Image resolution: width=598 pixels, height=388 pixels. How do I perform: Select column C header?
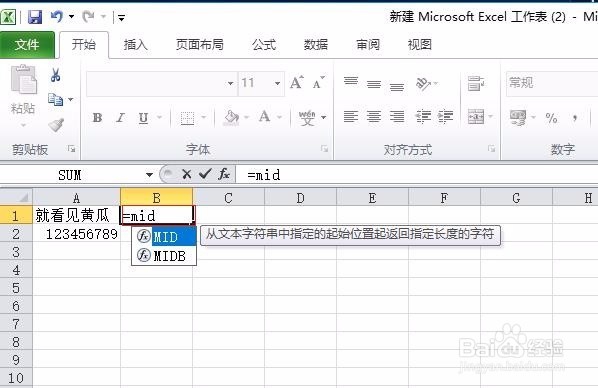tap(228, 198)
